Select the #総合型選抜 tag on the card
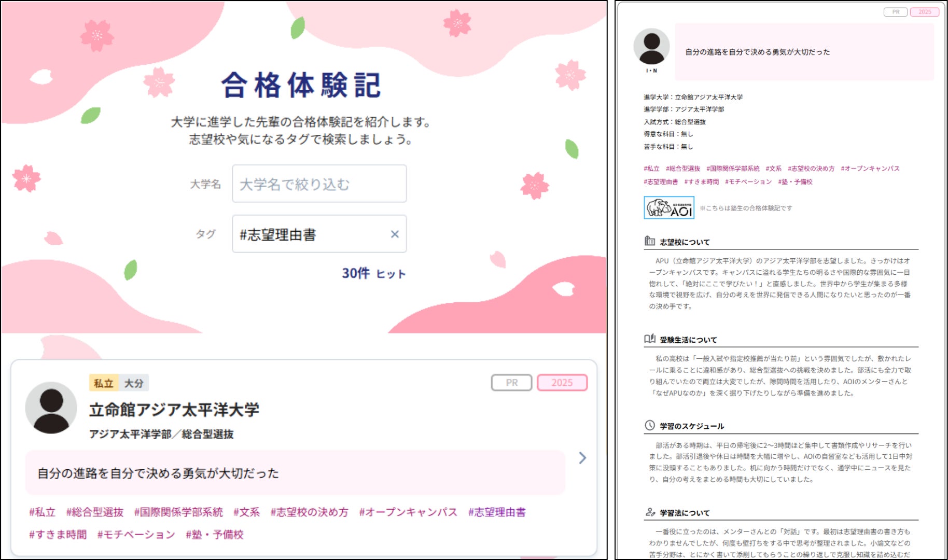Viewport: 948px width, 560px height. pyautogui.click(x=95, y=512)
